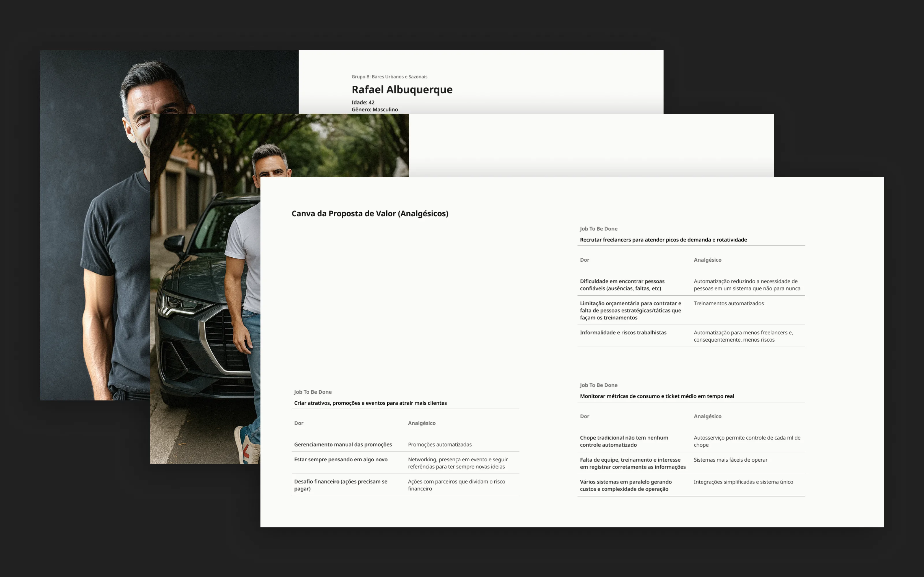Click the Canva da Proposta de Valor title
This screenshot has height=577, width=924.
pos(370,214)
